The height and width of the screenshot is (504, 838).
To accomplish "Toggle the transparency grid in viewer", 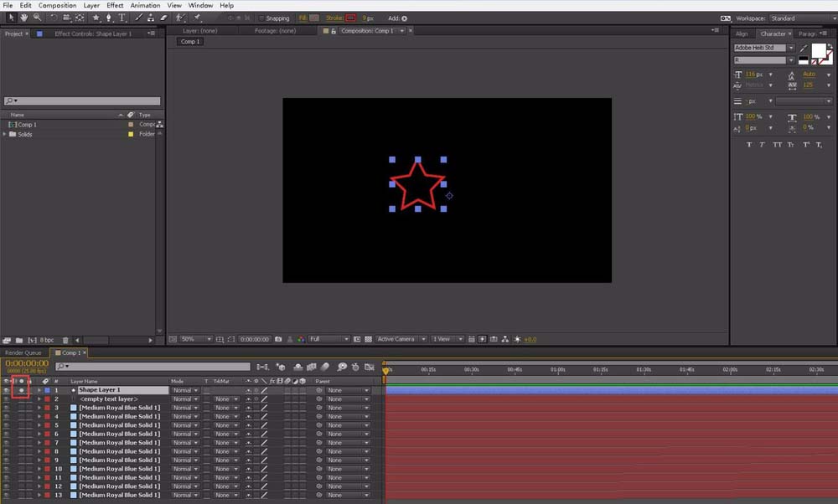I will tap(368, 339).
